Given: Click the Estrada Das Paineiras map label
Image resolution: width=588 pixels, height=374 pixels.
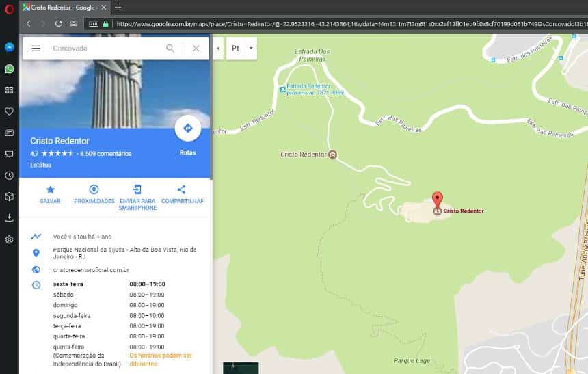Looking at the screenshot, I should point(312,55).
